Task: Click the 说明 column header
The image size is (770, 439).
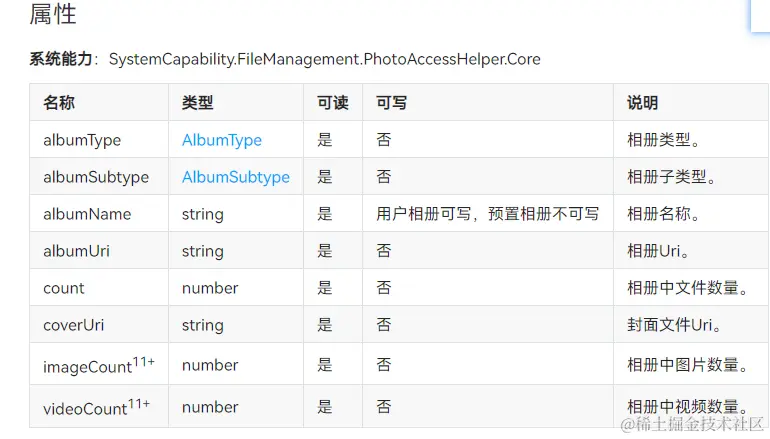Action: (x=642, y=103)
